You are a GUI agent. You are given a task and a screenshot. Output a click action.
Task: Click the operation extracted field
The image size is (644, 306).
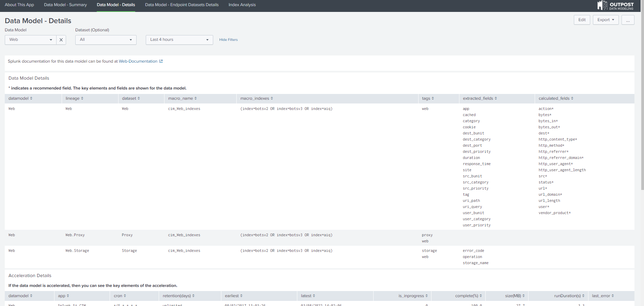point(472,257)
